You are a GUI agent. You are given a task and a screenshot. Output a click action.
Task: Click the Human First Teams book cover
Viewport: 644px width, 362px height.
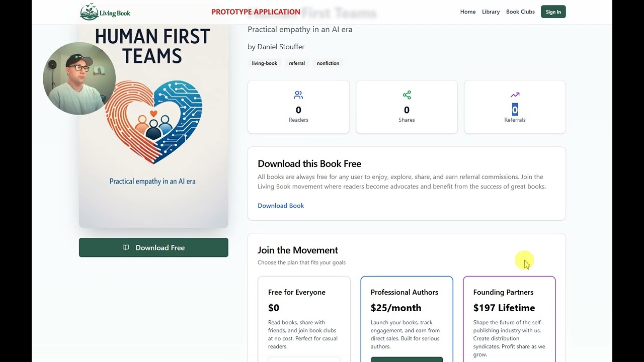coord(153,126)
